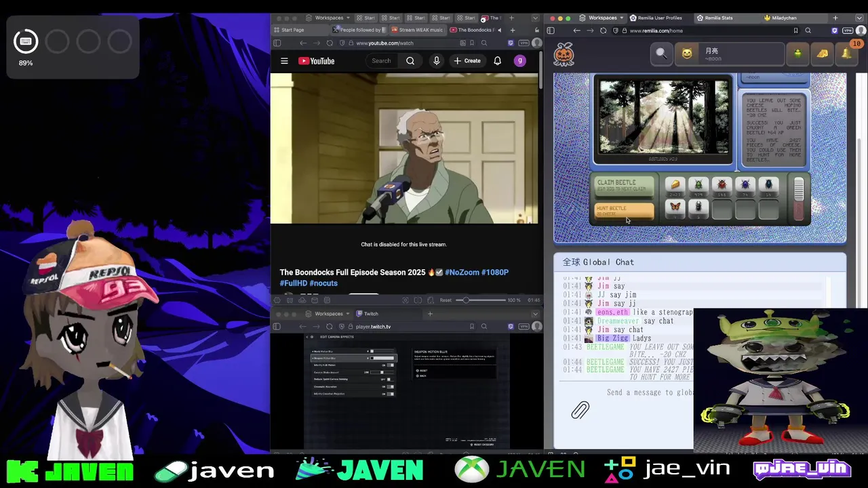This screenshot has height=488, width=868.
Task: Select the purple beetle inventory slot
Action: point(745,186)
